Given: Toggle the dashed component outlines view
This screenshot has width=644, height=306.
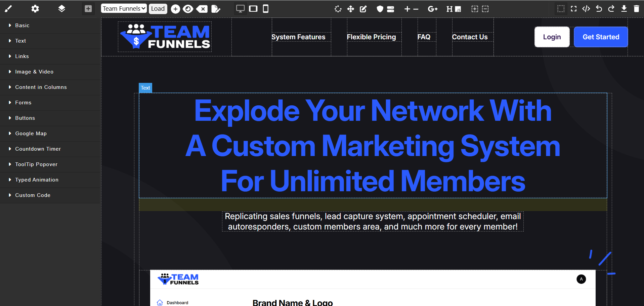Looking at the screenshot, I should tap(561, 9).
